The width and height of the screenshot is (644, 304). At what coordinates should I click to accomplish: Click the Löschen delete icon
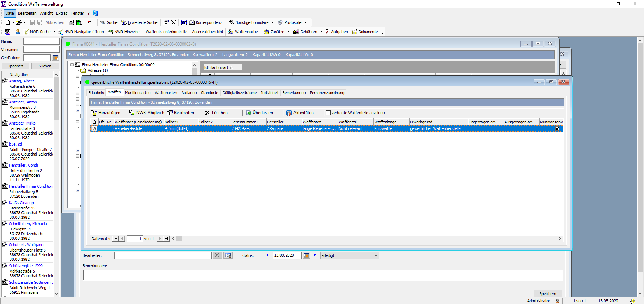pyautogui.click(x=207, y=113)
